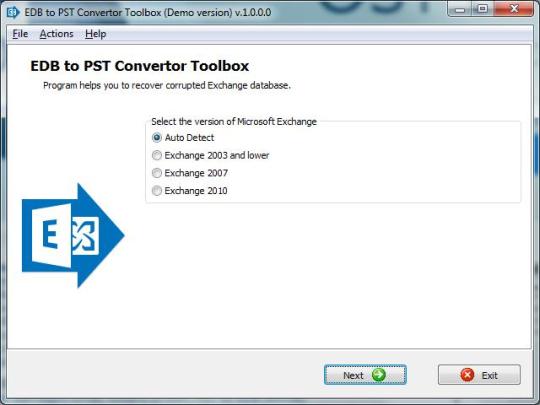Viewport: 540px width, 405px height.
Task: Click the blue Exchange arrow logo
Action: click(x=73, y=235)
